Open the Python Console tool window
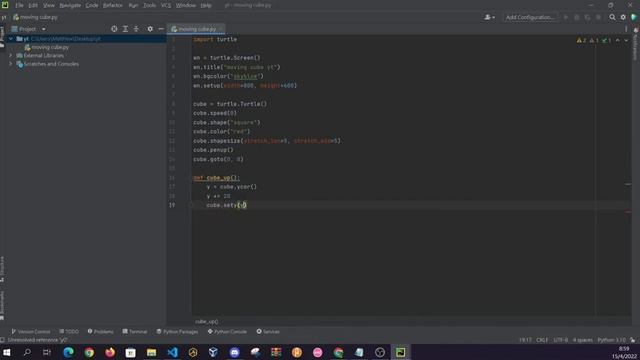Screen dimensions: 640x360 point(227,331)
